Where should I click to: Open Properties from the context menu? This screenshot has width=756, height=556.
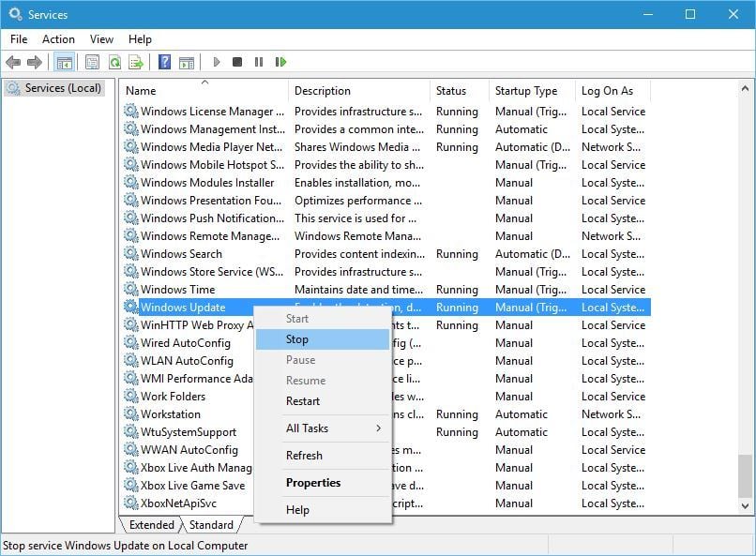click(x=323, y=482)
